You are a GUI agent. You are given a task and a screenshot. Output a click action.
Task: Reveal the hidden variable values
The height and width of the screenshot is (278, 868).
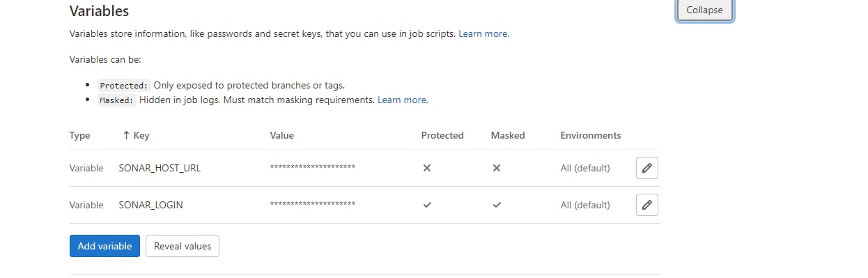click(x=183, y=246)
